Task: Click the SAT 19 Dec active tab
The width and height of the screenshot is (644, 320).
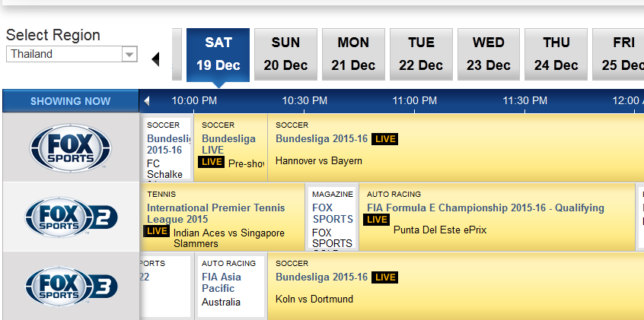Action: [x=218, y=54]
